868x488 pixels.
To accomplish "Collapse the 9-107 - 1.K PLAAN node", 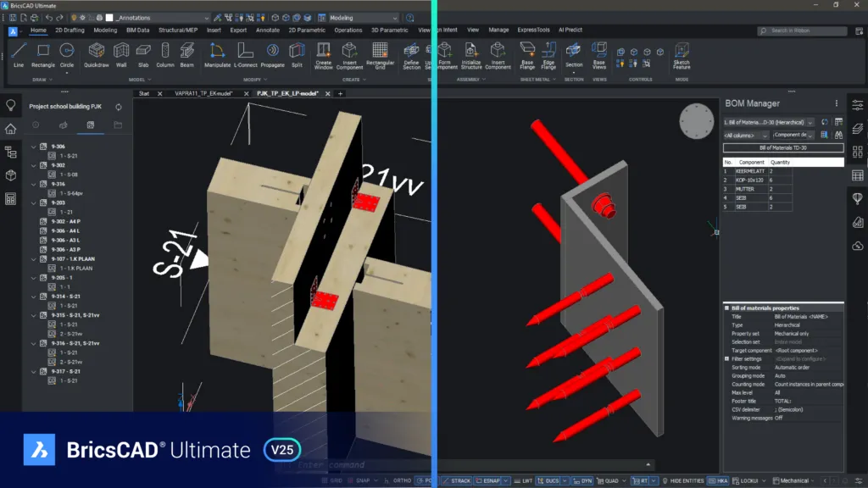I will pos(34,259).
